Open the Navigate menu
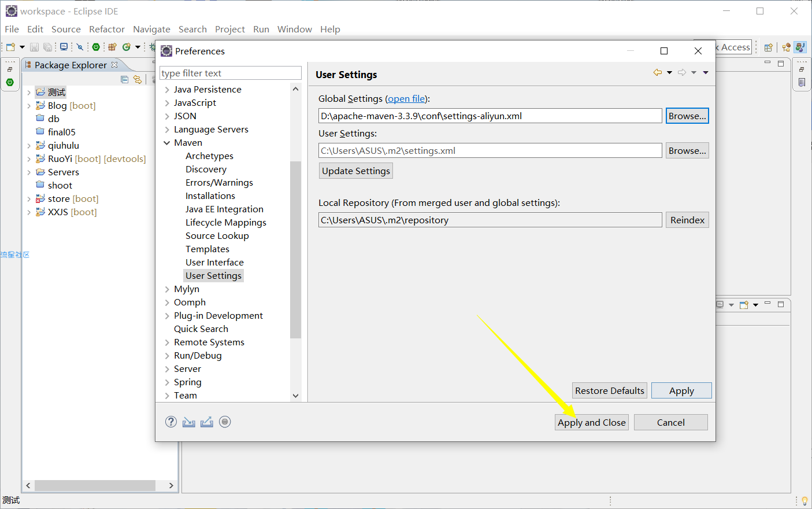This screenshot has height=509, width=812. pos(151,29)
